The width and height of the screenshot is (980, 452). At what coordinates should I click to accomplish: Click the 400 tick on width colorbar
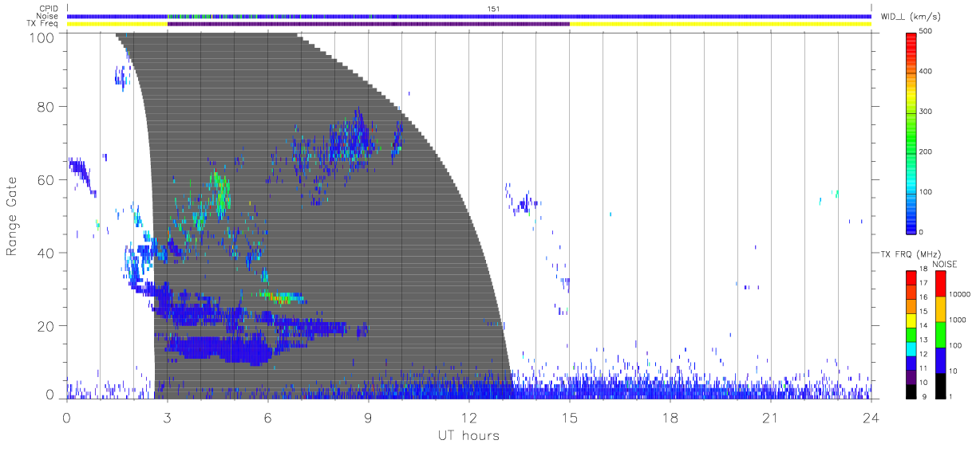click(x=927, y=71)
